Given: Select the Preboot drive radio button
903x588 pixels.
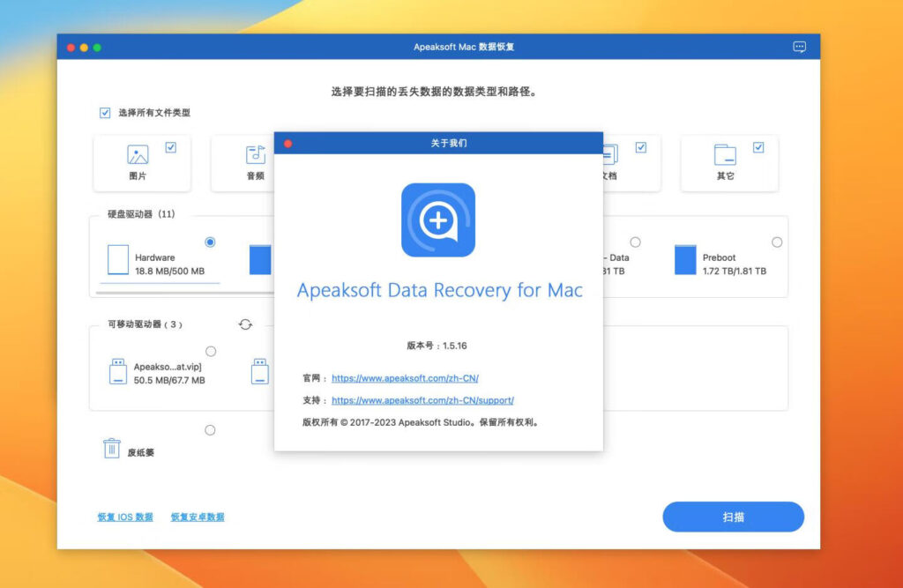Looking at the screenshot, I should 777,241.
